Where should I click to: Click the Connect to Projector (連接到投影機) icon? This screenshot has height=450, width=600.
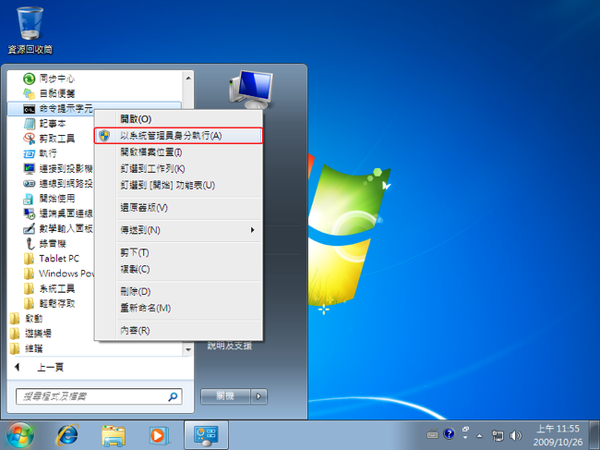coord(29,168)
